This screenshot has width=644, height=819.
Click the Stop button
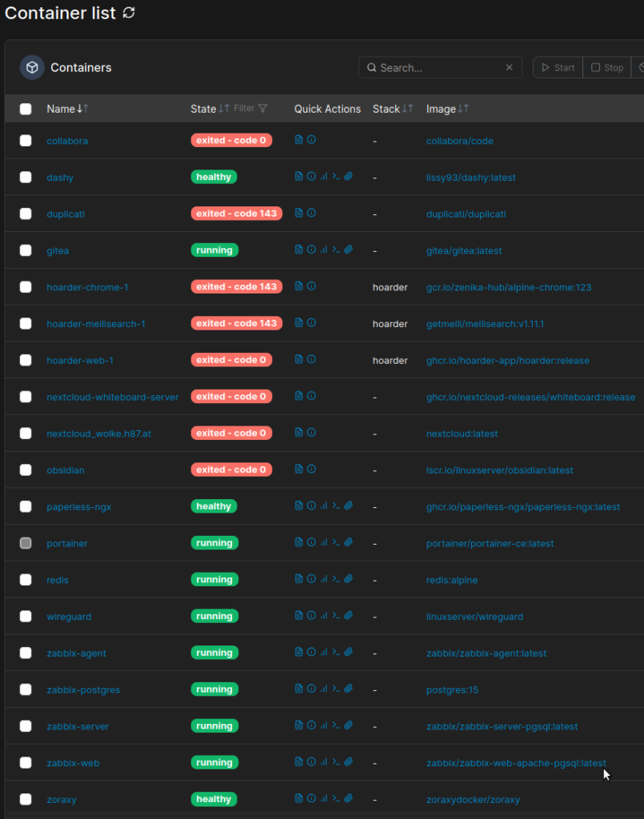pyautogui.click(x=607, y=67)
